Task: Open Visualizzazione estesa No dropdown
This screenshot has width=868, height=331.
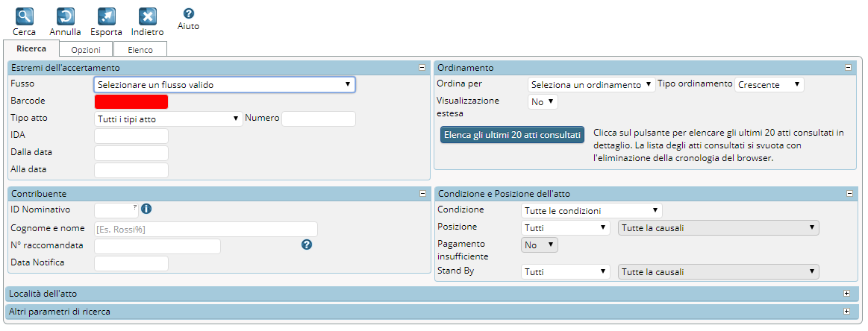Action: pos(542,101)
